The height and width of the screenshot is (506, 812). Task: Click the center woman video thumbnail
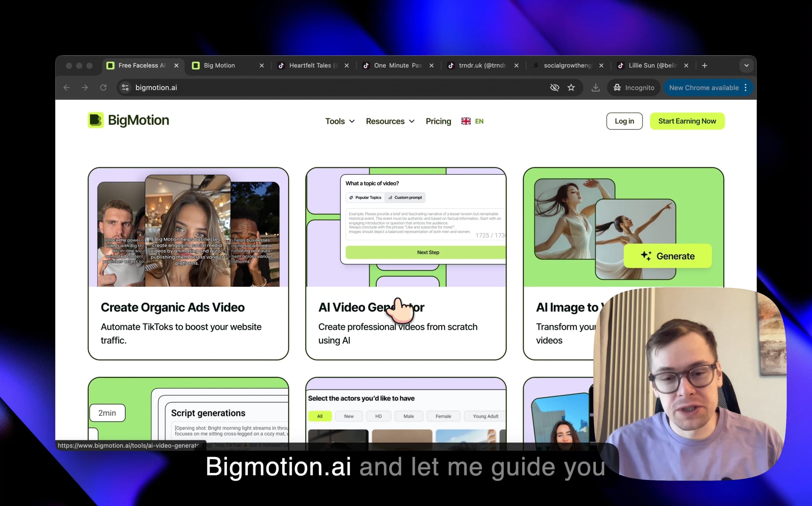[188, 230]
